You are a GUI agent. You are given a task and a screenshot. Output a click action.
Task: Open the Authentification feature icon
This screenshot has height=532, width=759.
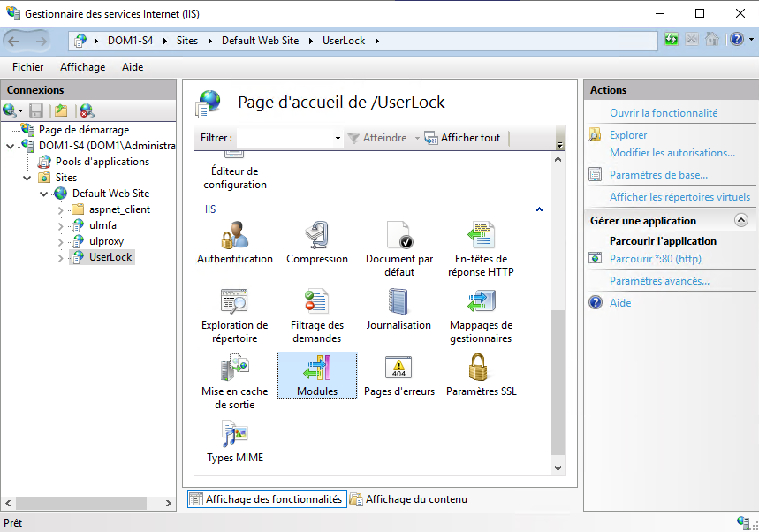[x=234, y=237]
